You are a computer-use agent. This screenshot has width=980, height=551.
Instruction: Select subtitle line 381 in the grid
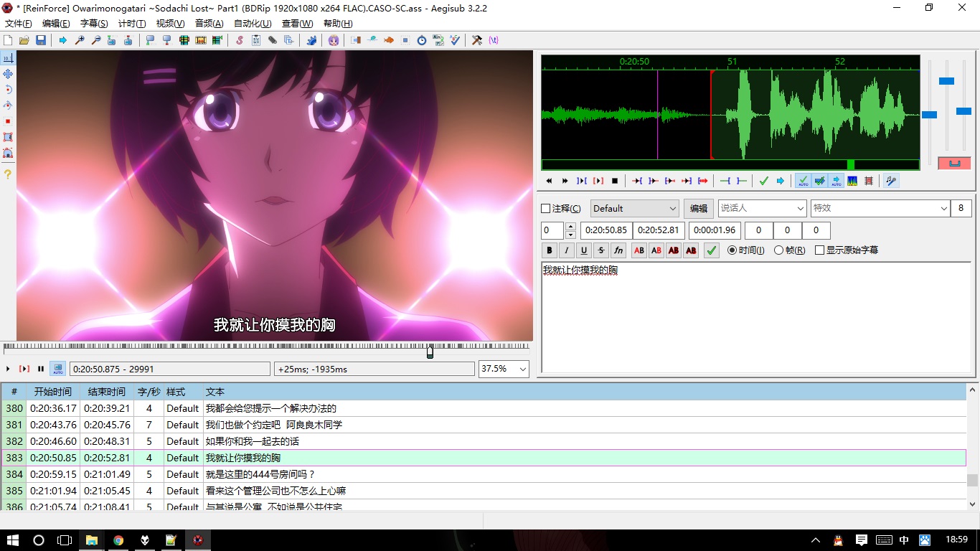pos(484,425)
